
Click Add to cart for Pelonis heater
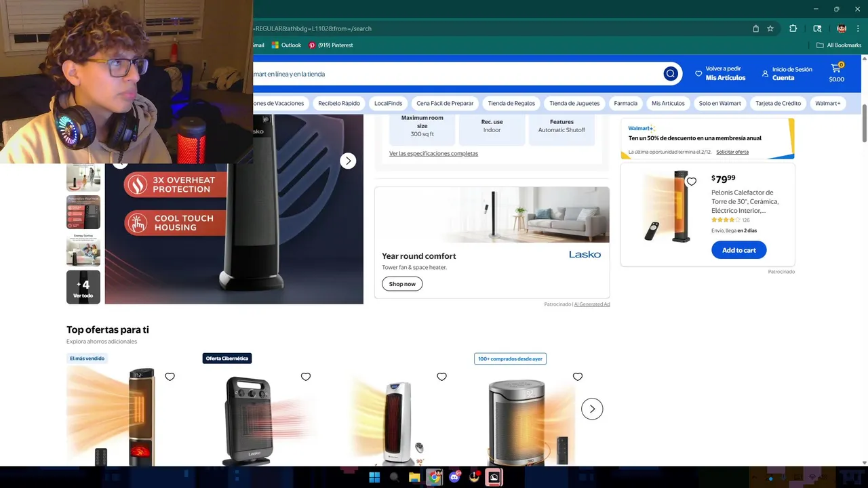tap(738, 250)
